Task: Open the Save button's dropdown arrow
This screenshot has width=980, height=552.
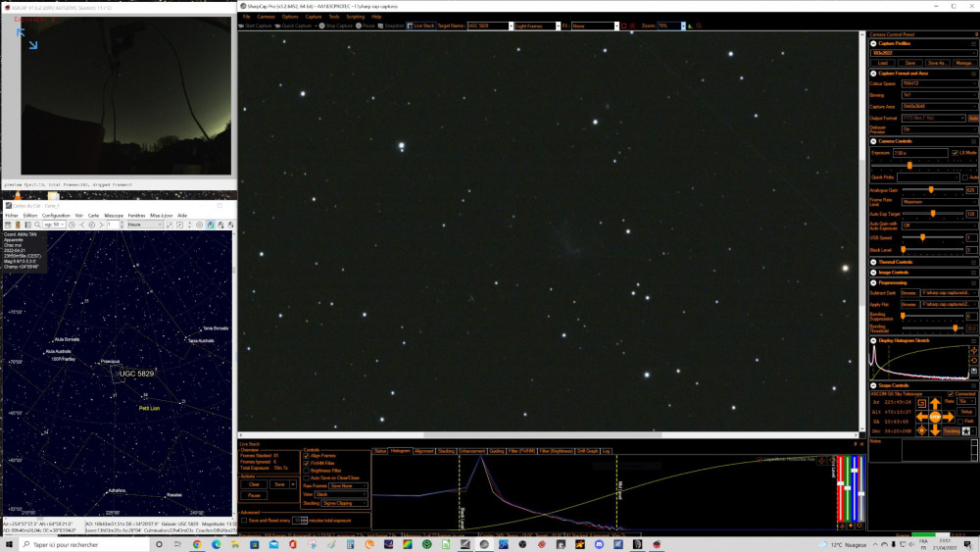Action: 292,484
